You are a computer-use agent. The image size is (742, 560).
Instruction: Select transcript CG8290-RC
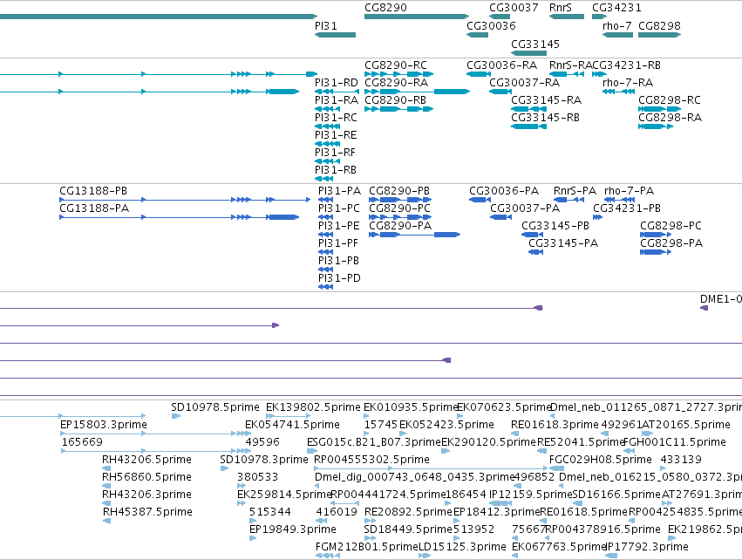[399, 74]
